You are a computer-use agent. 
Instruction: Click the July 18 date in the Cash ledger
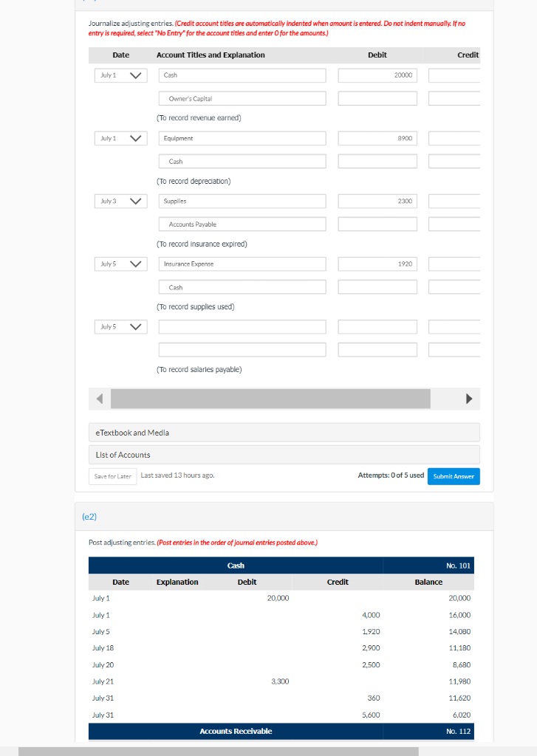[x=103, y=648]
